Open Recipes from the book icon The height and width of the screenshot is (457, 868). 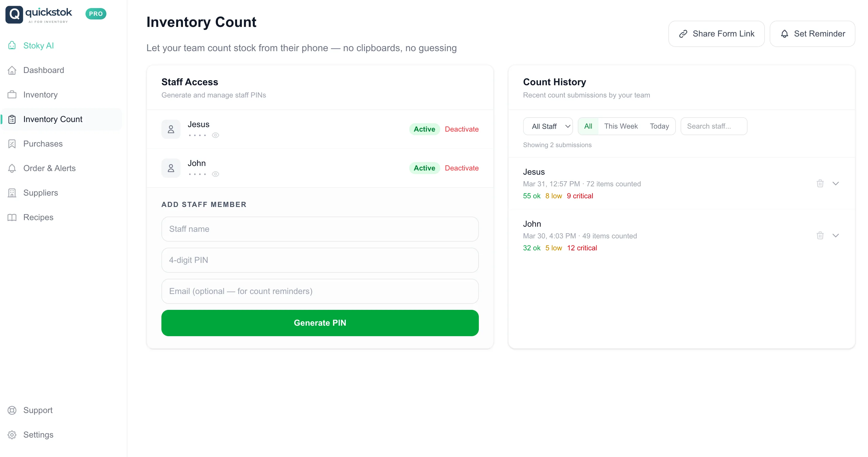point(12,217)
